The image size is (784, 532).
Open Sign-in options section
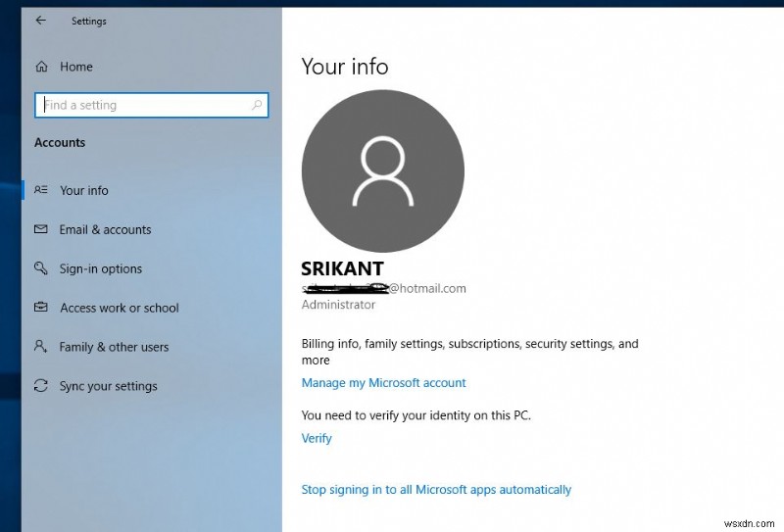tap(101, 268)
